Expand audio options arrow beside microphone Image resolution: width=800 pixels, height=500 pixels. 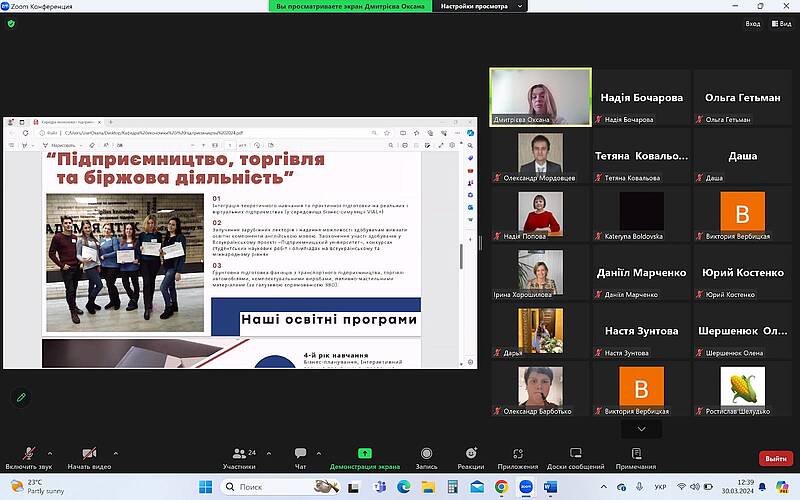pyautogui.click(x=51, y=452)
